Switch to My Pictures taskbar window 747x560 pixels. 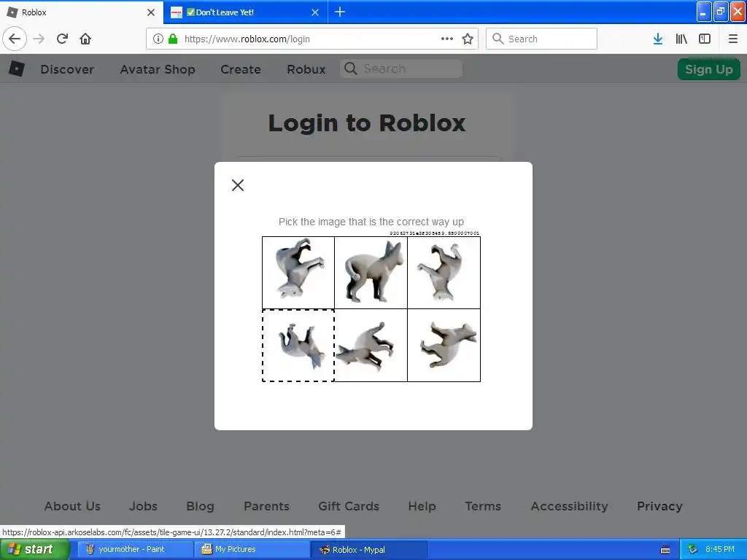[252, 550]
